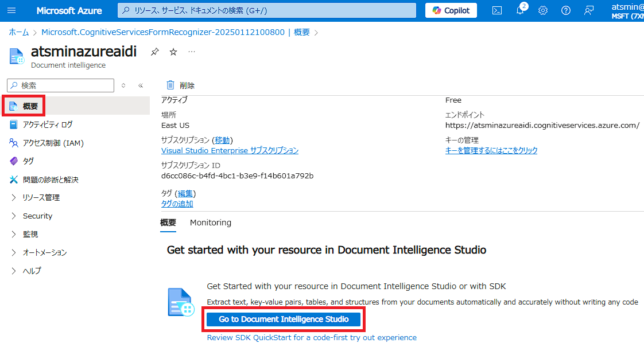Open the help question mark icon
Image resolution: width=644 pixels, height=343 pixels.
(x=566, y=10)
